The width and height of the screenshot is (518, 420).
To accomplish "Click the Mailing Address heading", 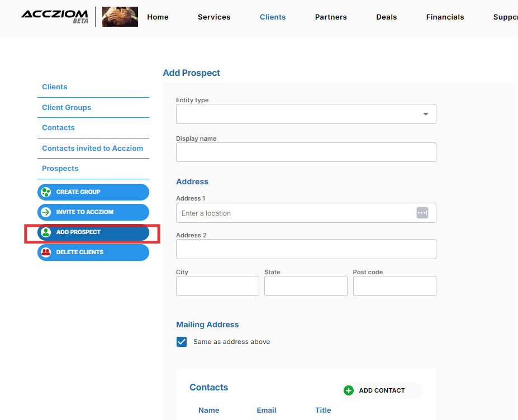I will (x=207, y=324).
